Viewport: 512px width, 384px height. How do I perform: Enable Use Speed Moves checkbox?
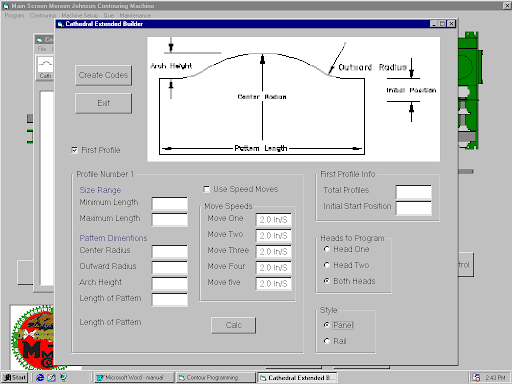click(x=207, y=189)
